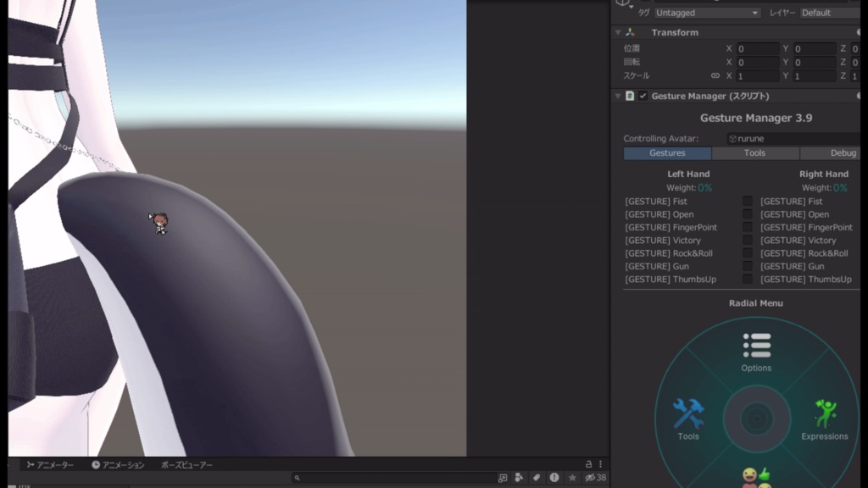Select right hand [GESTURE] ThumbsUp
The width and height of the screenshot is (868, 488).
coord(806,280)
